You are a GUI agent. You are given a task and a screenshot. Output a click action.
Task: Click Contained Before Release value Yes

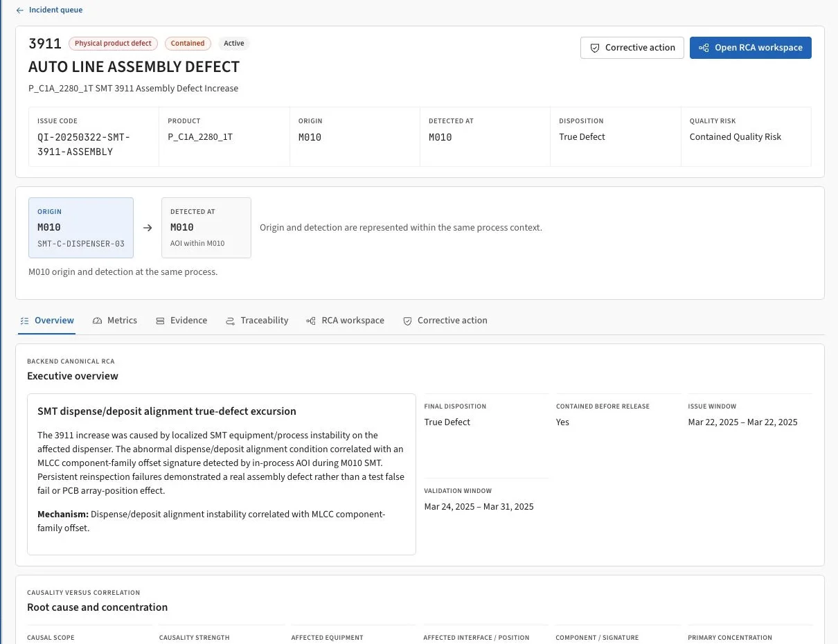coord(562,422)
